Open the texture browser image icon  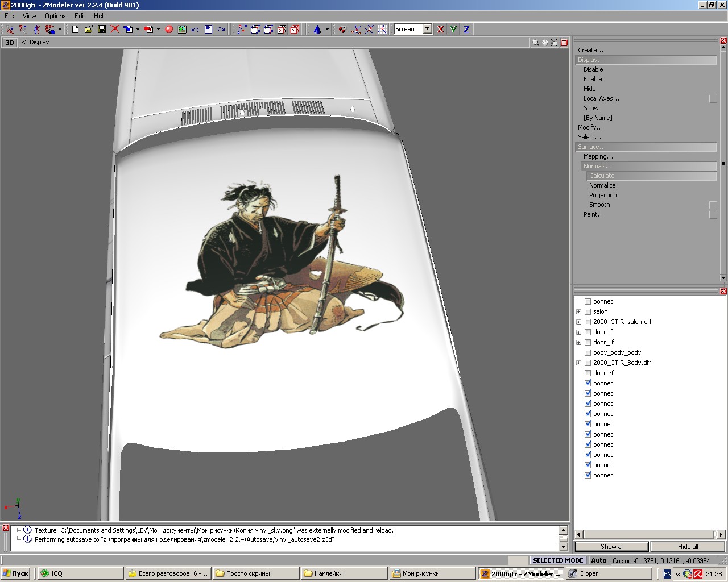[182, 29]
